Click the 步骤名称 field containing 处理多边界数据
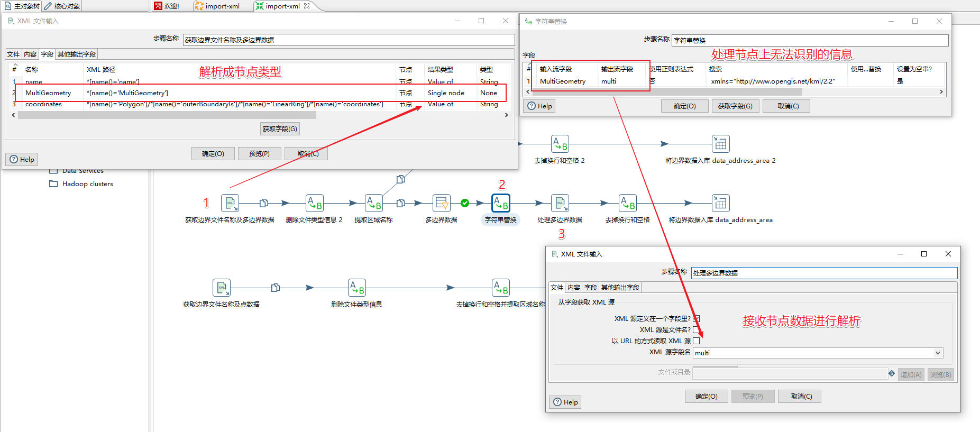The image size is (980, 432). tap(825, 273)
